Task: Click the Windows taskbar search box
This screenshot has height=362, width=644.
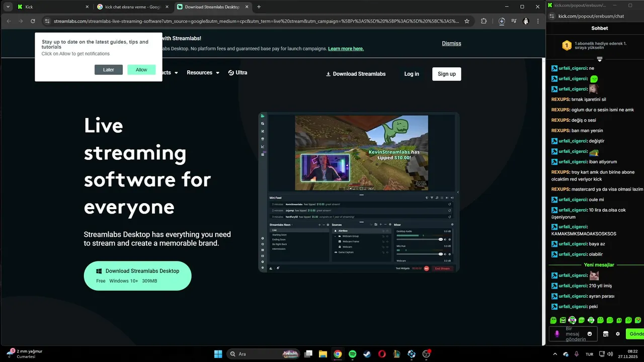Action: pyautogui.click(x=263, y=354)
